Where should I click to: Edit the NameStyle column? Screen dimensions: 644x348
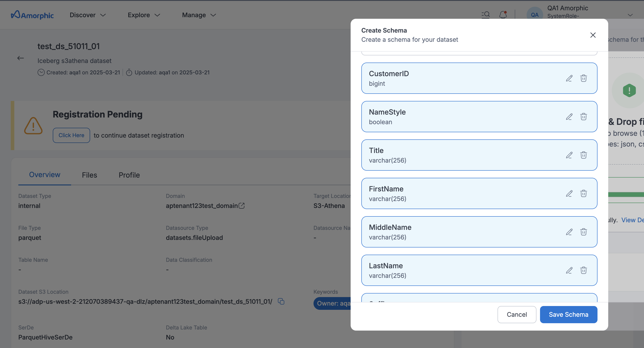[569, 117]
